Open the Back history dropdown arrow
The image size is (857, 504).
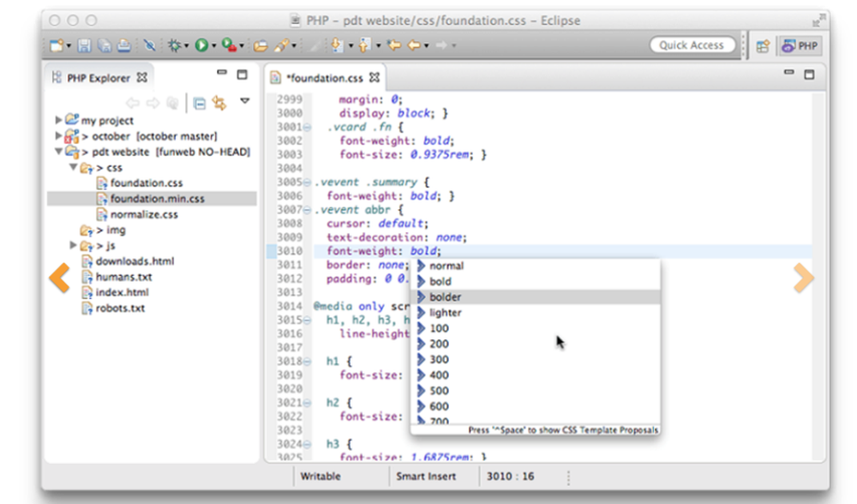coord(426,46)
